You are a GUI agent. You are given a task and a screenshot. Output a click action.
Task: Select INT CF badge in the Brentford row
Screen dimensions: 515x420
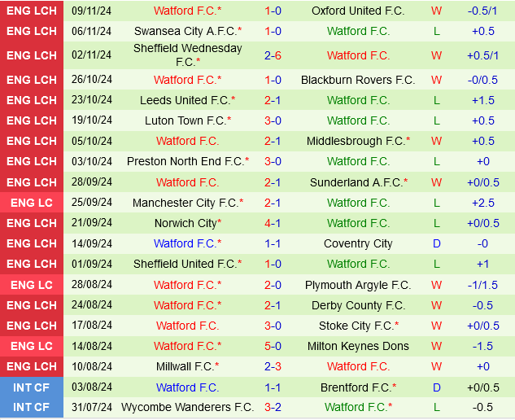tap(32, 387)
